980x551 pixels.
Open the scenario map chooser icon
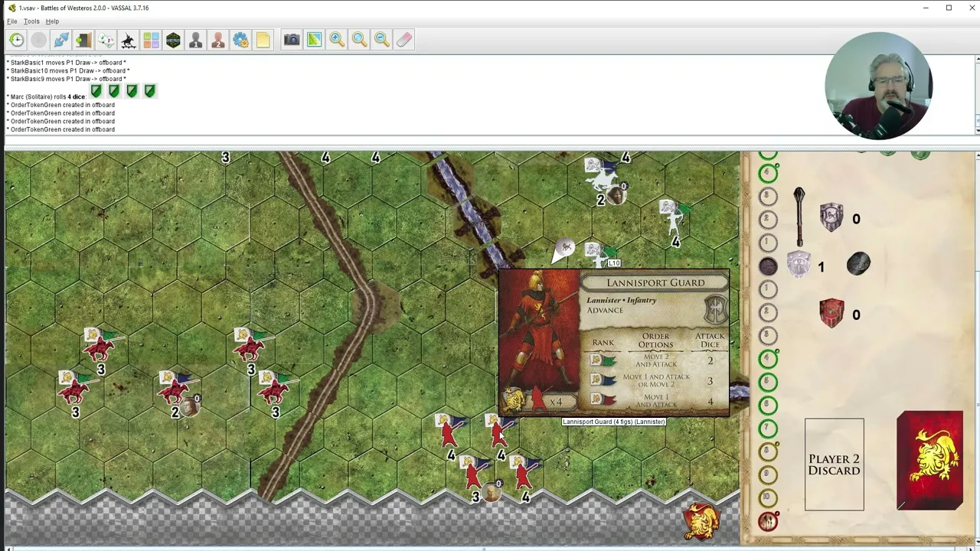[x=106, y=40]
